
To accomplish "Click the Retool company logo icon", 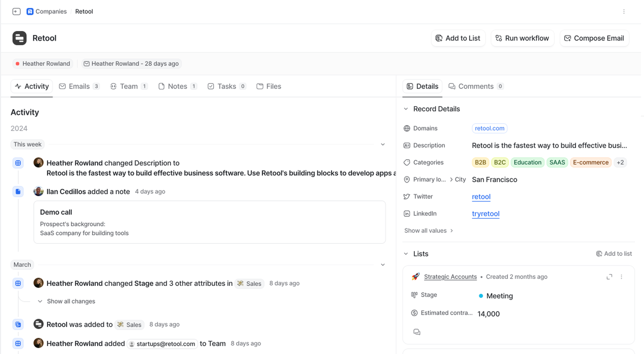I will coord(19,38).
